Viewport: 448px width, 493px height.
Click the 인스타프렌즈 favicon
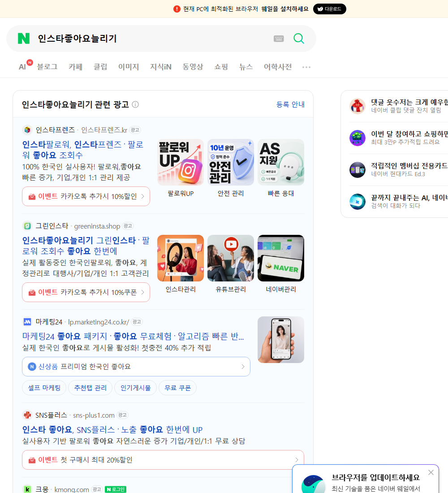point(27,130)
